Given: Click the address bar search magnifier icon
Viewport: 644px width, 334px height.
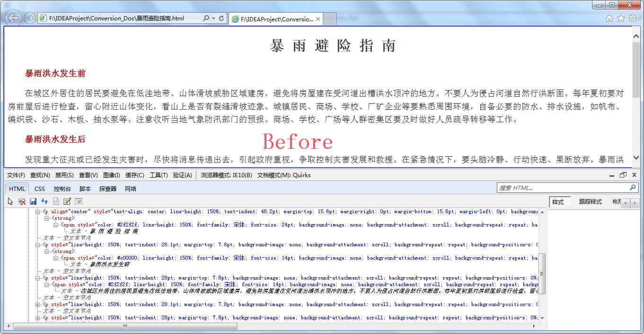Looking at the screenshot, I should (x=206, y=18).
